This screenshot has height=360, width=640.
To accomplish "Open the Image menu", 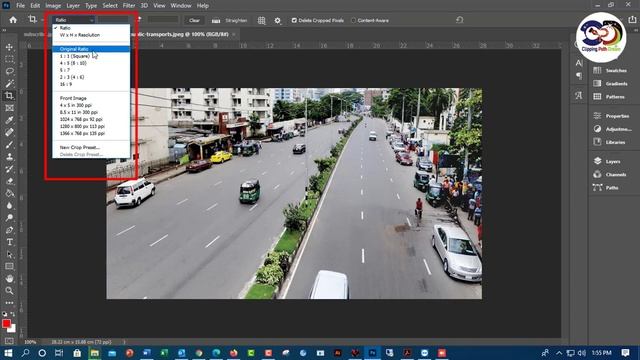I will 53,6.
